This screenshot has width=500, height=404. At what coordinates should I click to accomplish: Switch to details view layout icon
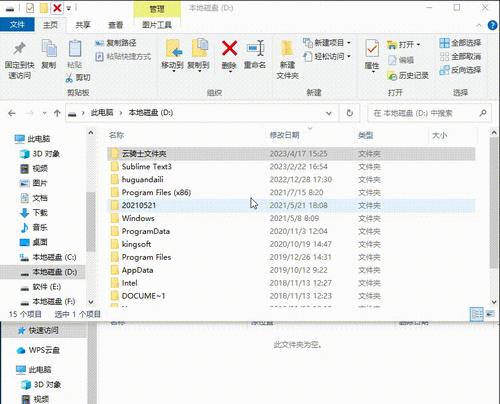476,314
